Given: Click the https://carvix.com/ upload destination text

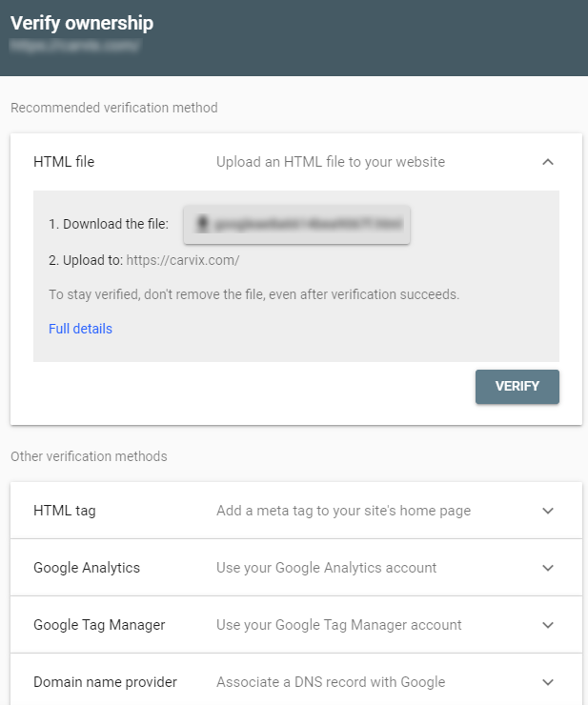Looking at the screenshot, I should click(x=183, y=260).
